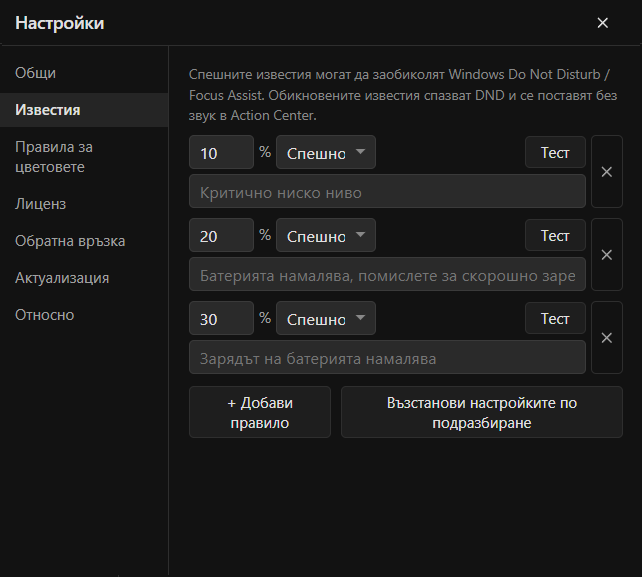Viewport: 642px width, 577px height.
Task: Test the 10% notification rule
Action: coord(555,152)
